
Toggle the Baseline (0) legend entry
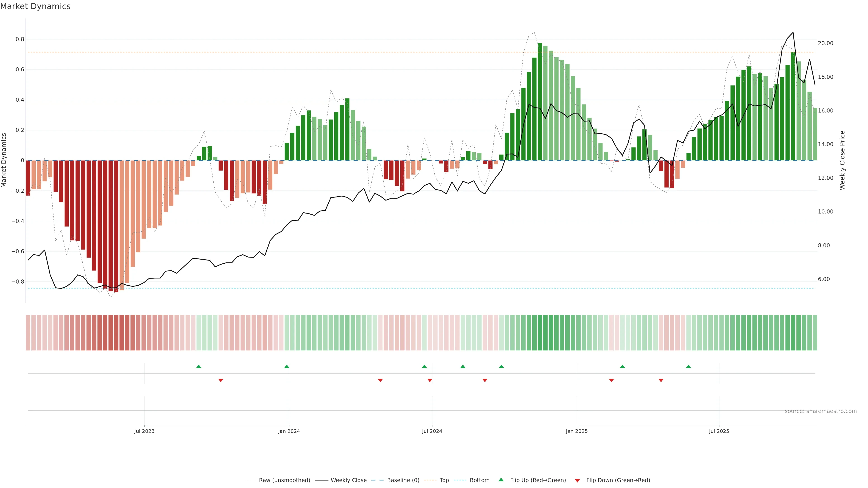(403, 480)
